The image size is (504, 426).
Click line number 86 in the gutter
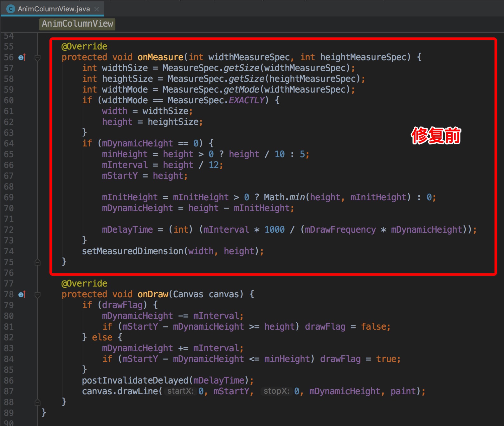click(x=9, y=381)
